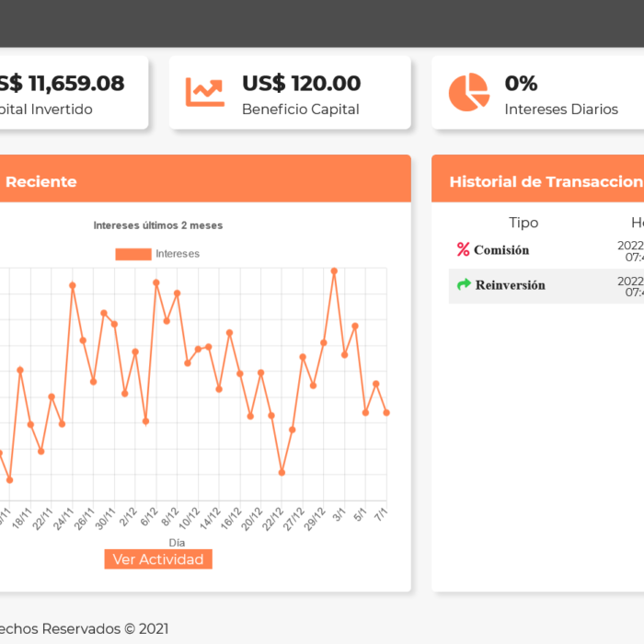Click the Tipo column header
The width and height of the screenshot is (644, 644).
point(523,223)
